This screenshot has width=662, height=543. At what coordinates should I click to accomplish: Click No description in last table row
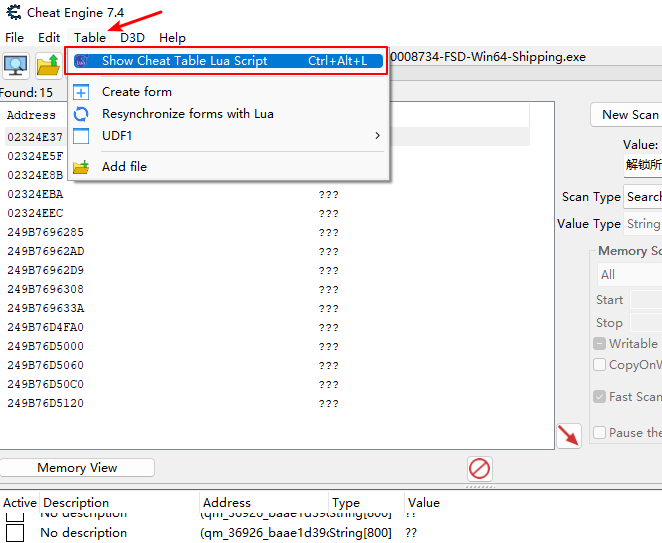[x=84, y=533]
